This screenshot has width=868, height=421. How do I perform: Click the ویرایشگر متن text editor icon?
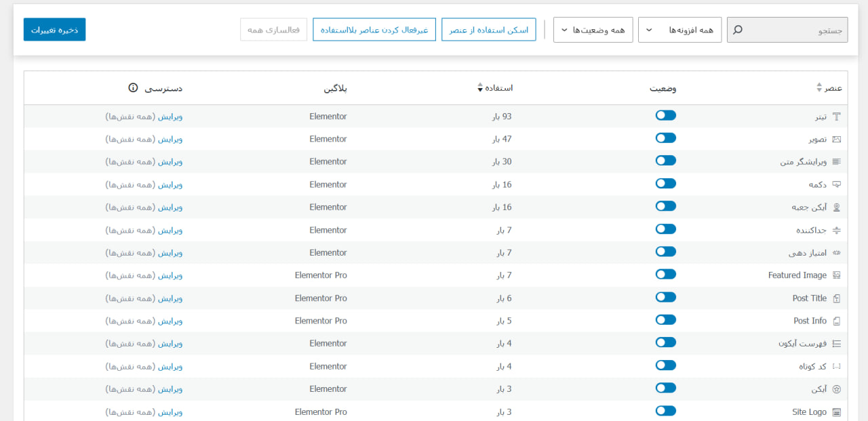pos(837,162)
